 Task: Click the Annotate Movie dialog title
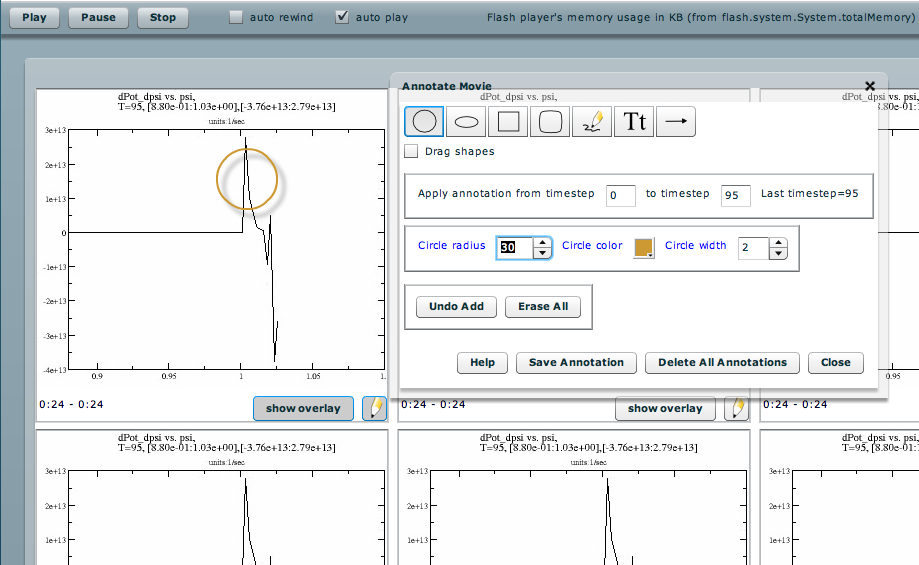447,86
